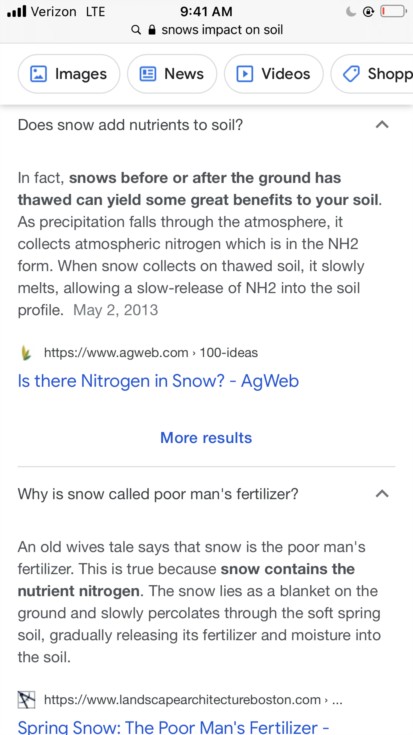Tap the padlock icon in address bar
Image resolution: width=413 pixels, height=735 pixels.
(151, 30)
